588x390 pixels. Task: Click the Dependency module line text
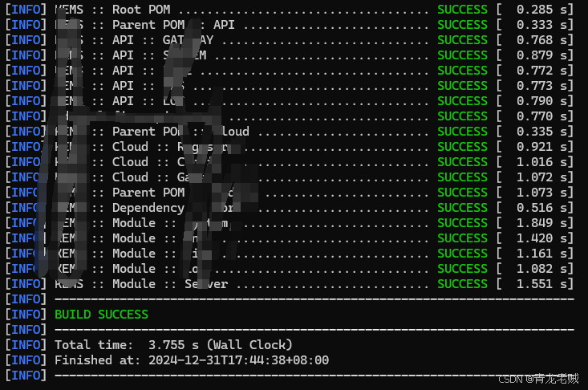pyautogui.click(x=148, y=208)
